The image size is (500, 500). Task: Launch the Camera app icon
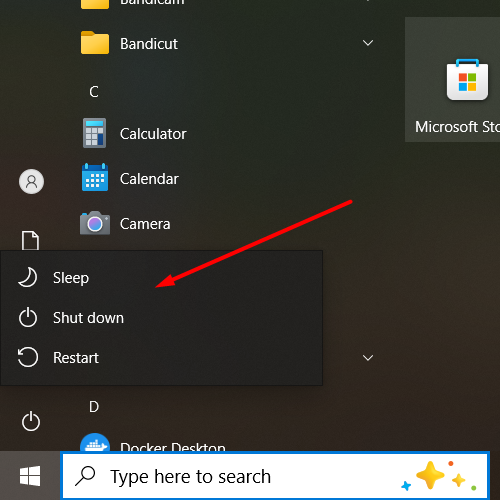(95, 223)
